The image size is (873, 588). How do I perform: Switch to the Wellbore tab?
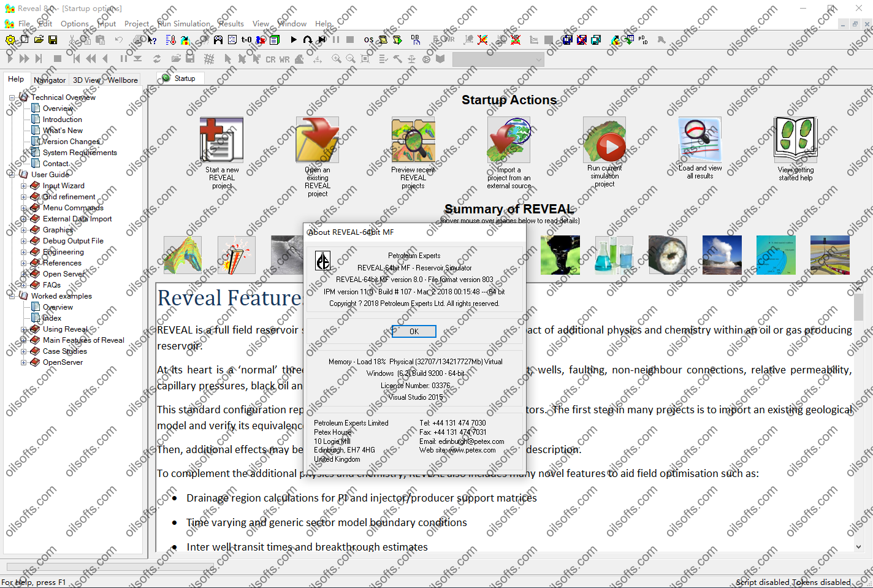(x=123, y=80)
